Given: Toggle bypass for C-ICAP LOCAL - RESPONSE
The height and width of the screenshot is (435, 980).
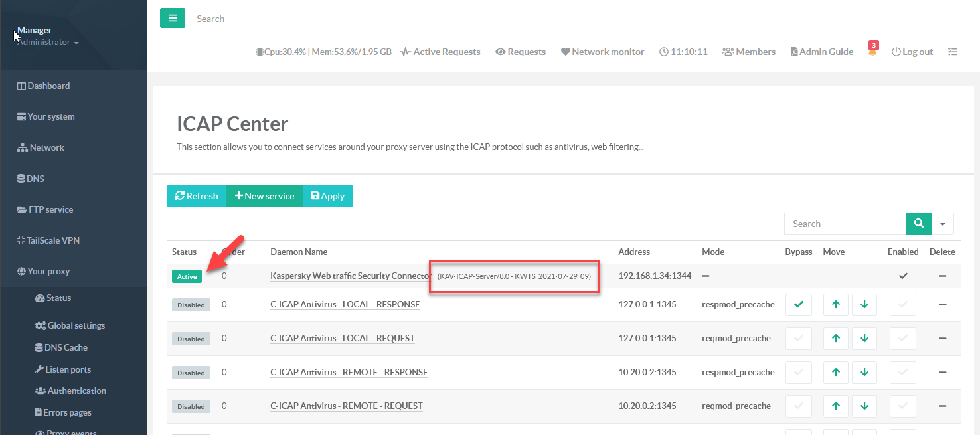Looking at the screenshot, I should coord(799,305).
